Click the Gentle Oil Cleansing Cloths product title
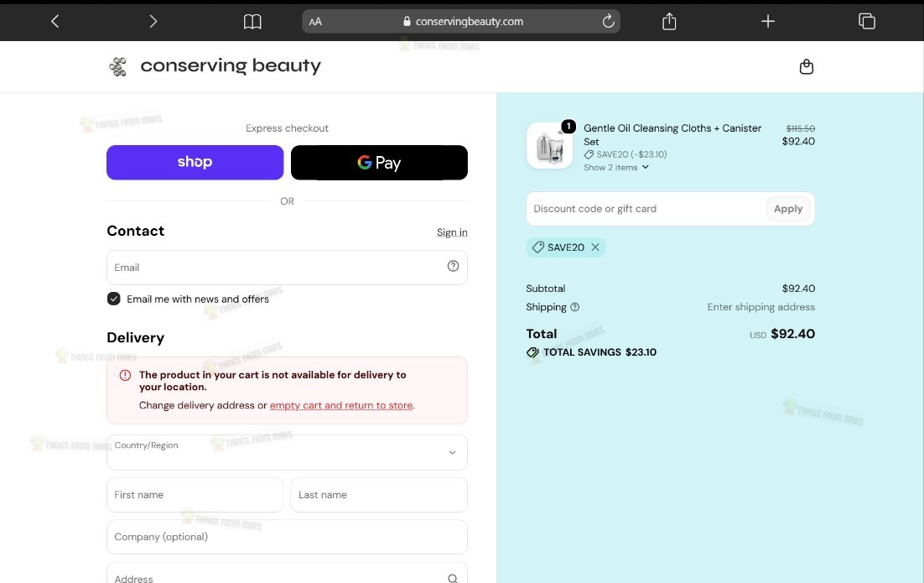 672,134
